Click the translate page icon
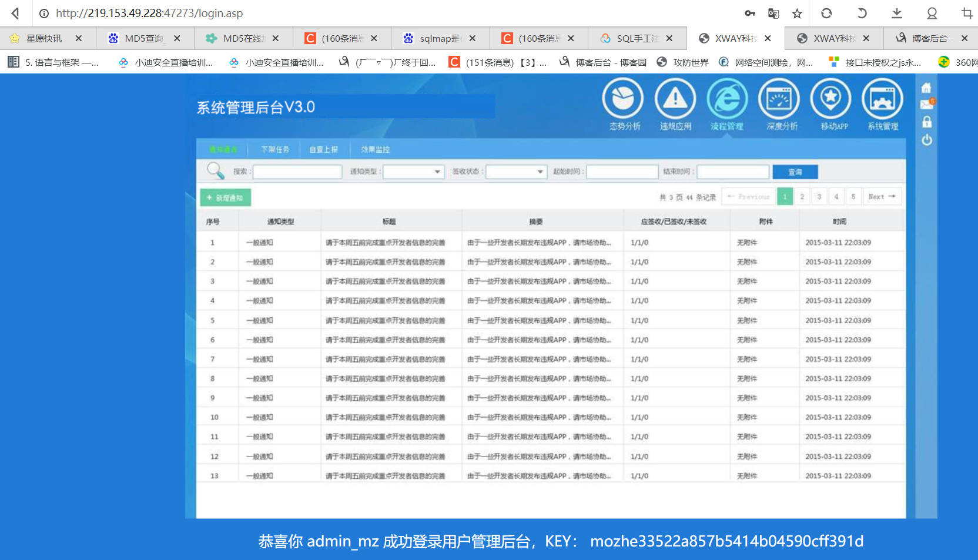Viewport: 978px width, 560px height. click(773, 13)
